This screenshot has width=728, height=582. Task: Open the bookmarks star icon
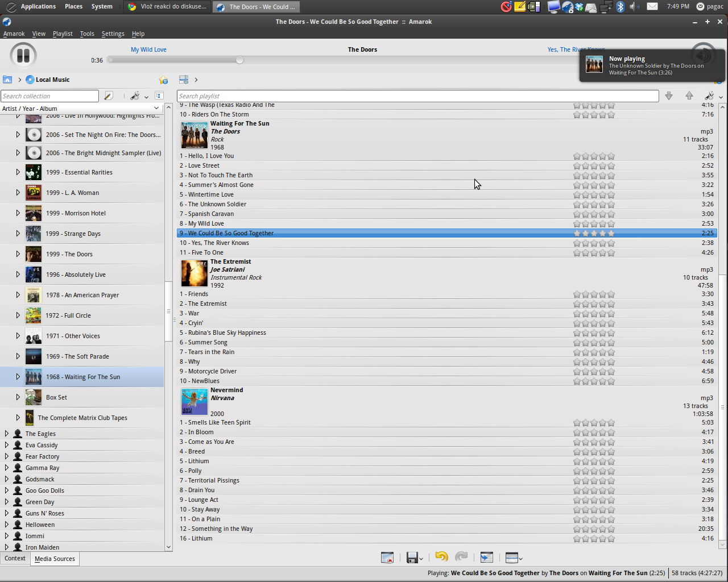[163, 80]
